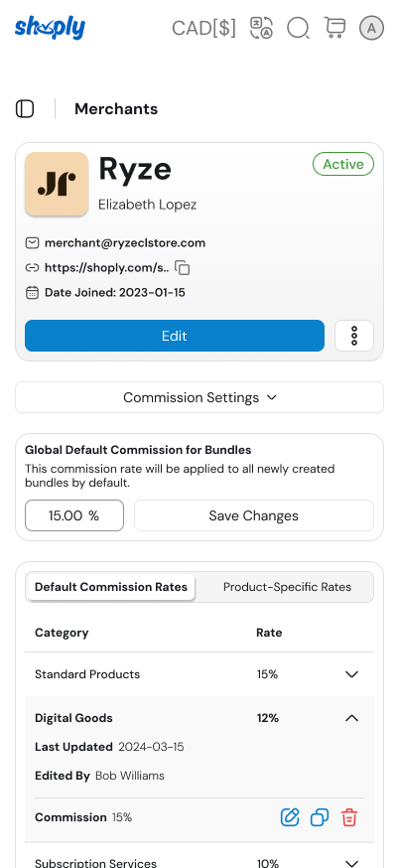Open the search icon in header
399x868 pixels.
[298, 28]
